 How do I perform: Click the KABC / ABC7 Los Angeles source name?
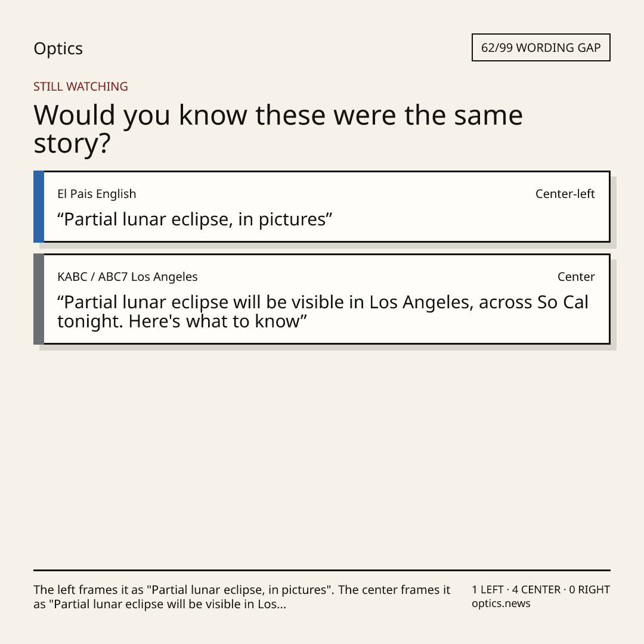tap(128, 277)
